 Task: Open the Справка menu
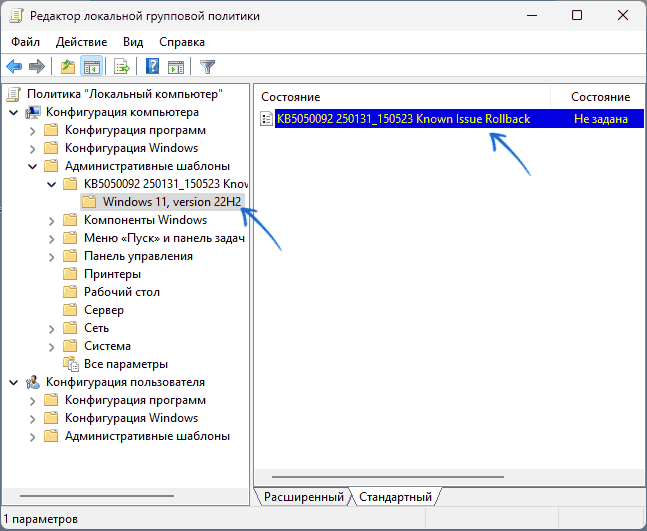click(x=182, y=42)
